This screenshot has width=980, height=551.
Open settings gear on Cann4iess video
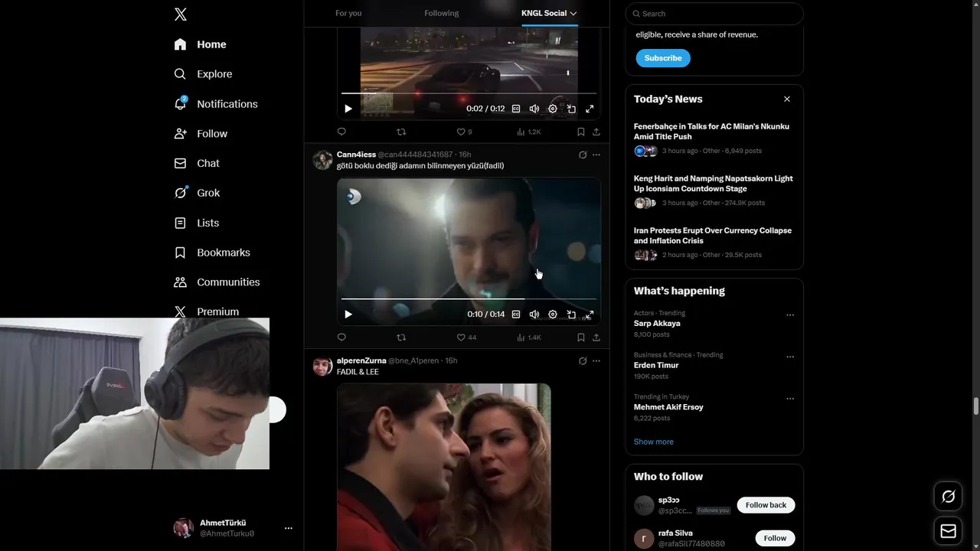[553, 315]
